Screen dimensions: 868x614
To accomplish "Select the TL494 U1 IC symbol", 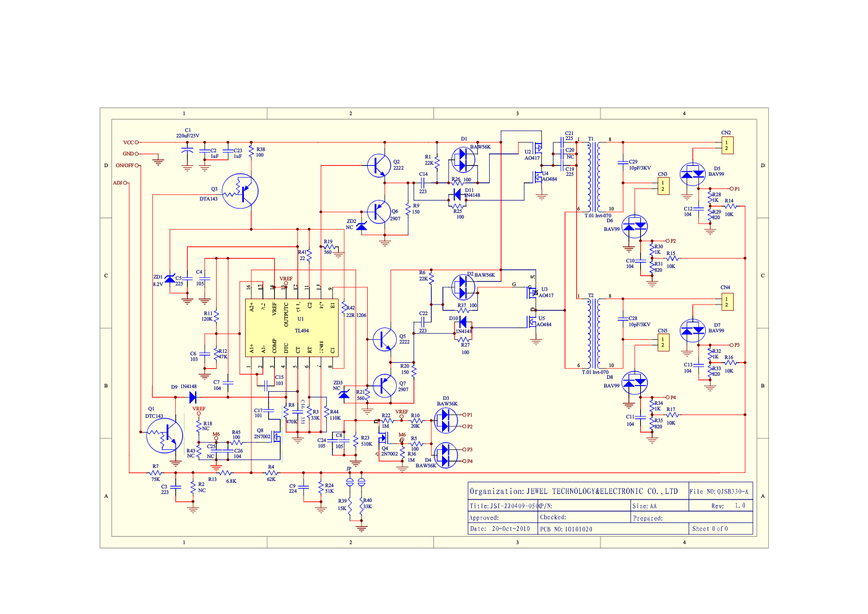I will 292,327.
